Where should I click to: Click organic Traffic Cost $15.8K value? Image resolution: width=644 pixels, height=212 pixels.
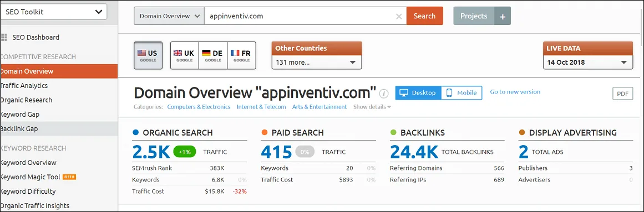tap(215, 191)
